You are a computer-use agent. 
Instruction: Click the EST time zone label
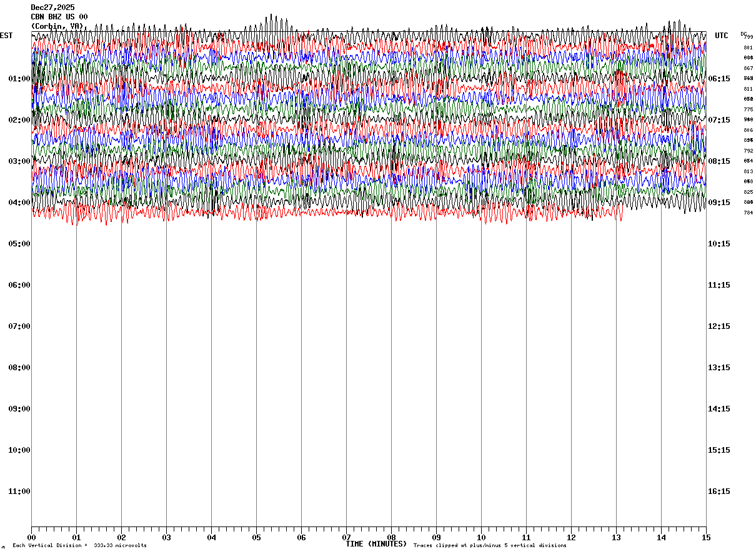click(6, 36)
